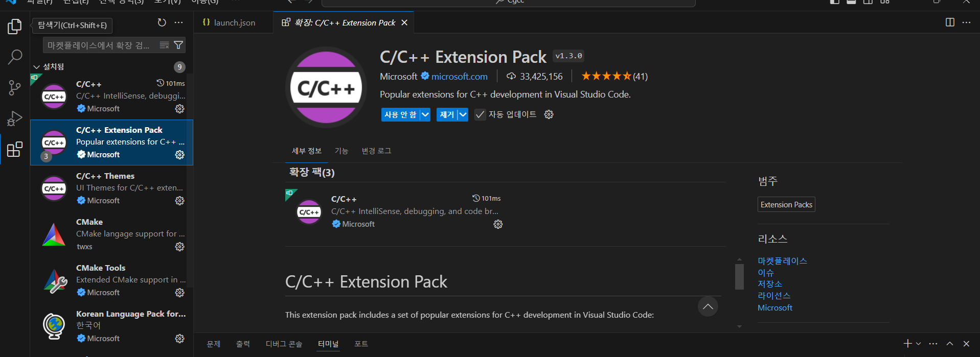Open editor more actions menu

pyautogui.click(x=966, y=22)
